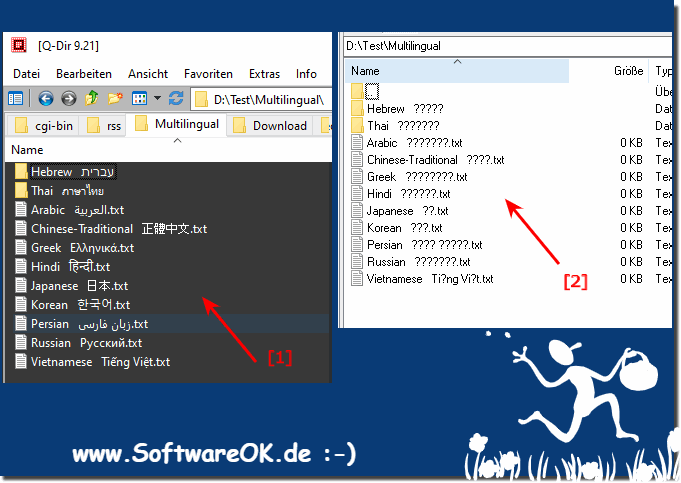681x483 pixels.
Task: Click the 0 KB size of Greek ????????.txt
Action: pyautogui.click(x=631, y=177)
